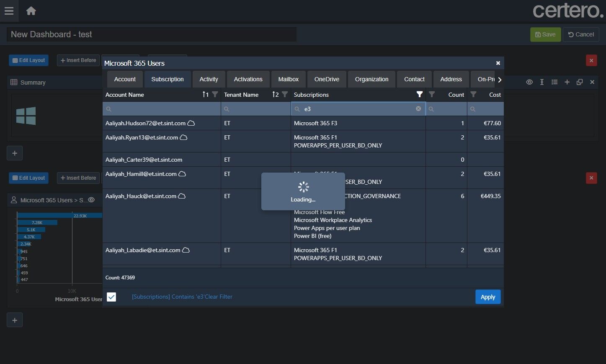Go to the home page icon

pos(31,11)
